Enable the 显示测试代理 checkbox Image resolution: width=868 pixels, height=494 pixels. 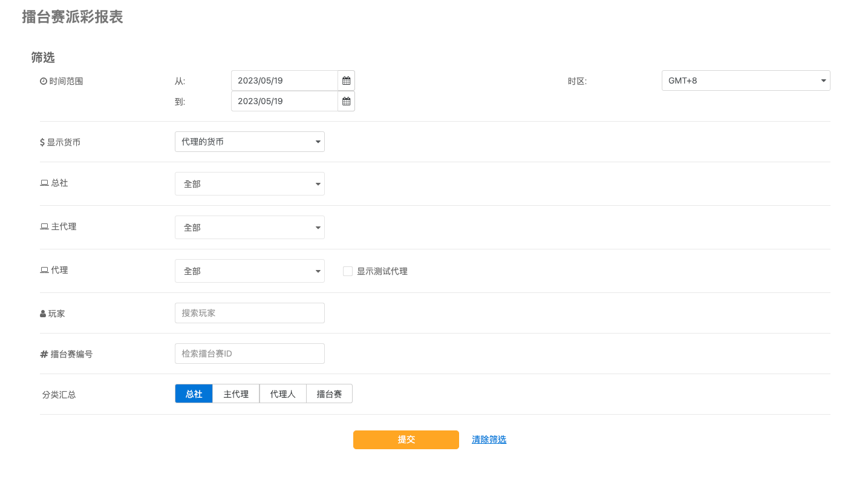coord(348,271)
